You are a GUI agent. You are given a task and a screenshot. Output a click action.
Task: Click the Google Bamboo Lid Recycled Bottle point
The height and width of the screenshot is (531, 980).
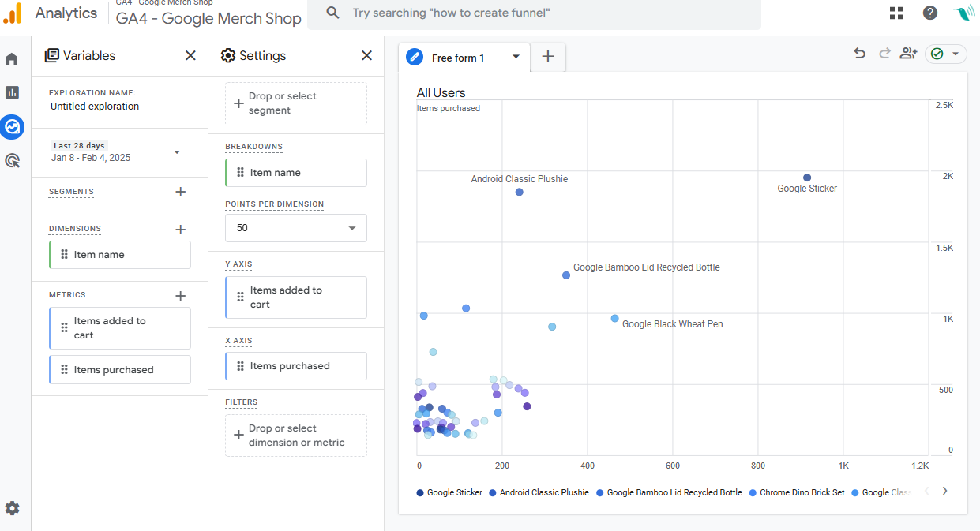pyautogui.click(x=566, y=275)
